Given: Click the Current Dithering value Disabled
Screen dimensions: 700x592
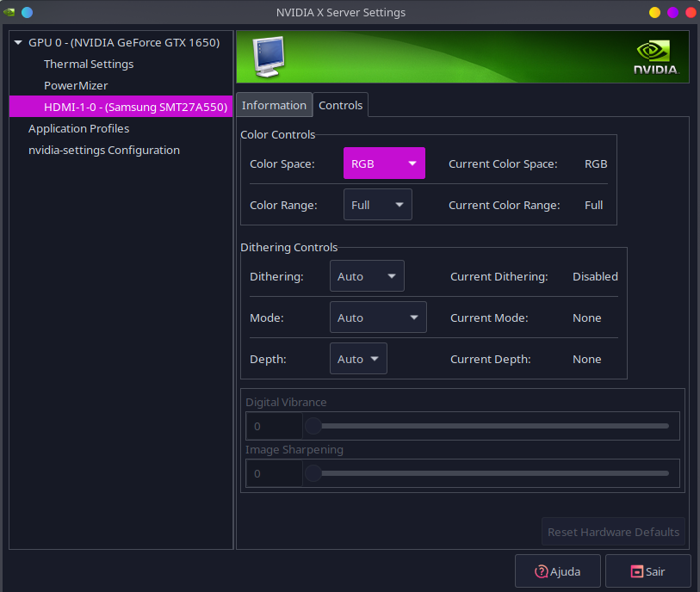Looking at the screenshot, I should click(595, 276).
